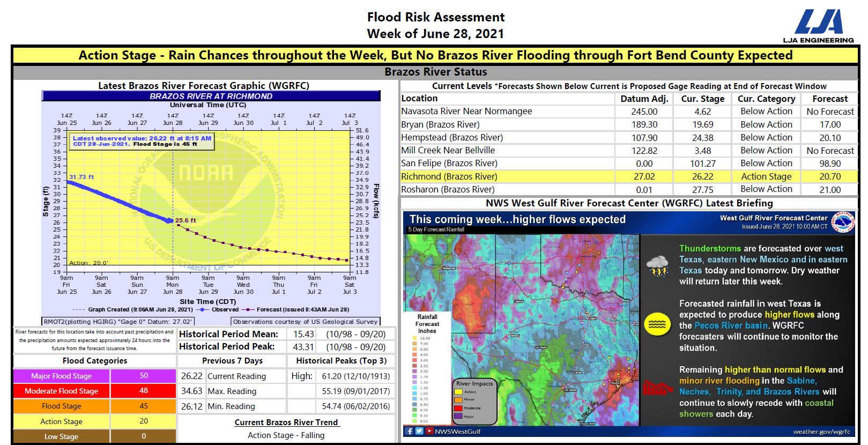Click the yellow Action Stage category cell
Viewport: 868px width, 445px height.
tap(62, 421)
